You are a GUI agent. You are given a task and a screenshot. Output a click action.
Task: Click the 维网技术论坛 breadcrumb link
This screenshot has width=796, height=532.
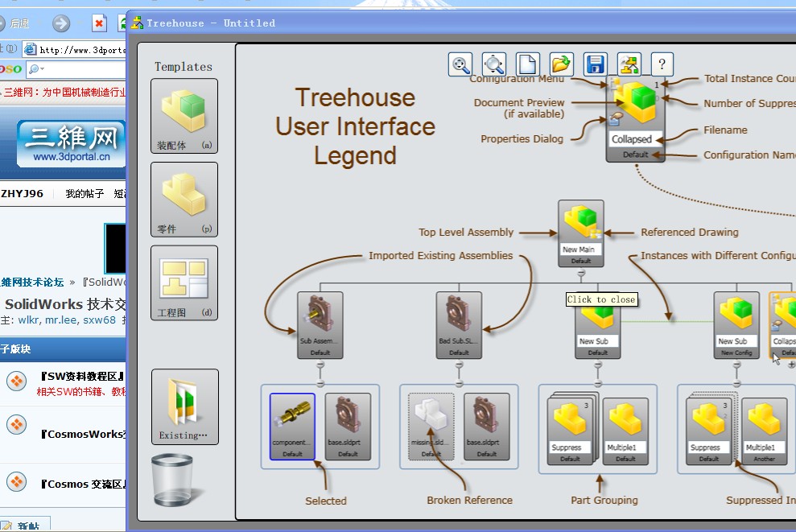[x=32, y=282]
